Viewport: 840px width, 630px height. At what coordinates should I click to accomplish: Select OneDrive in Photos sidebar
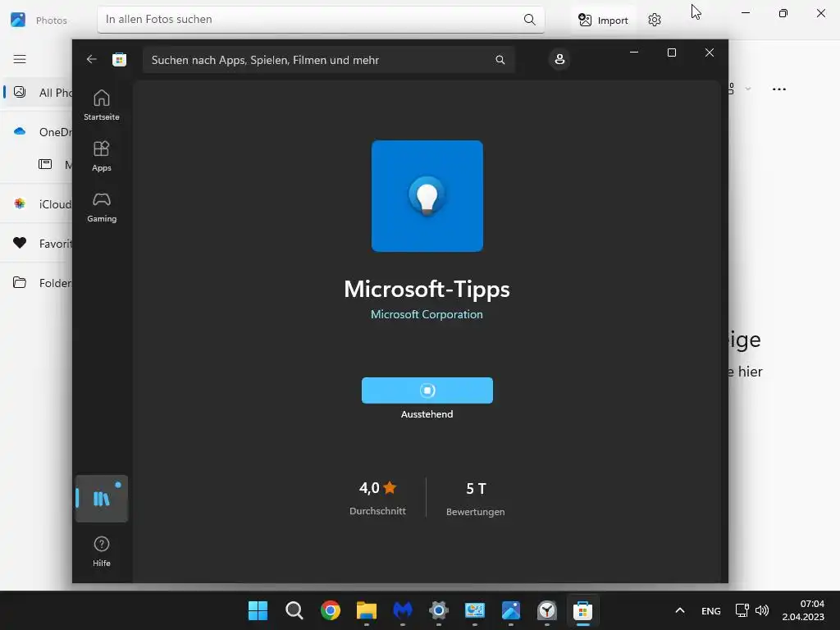38,132
